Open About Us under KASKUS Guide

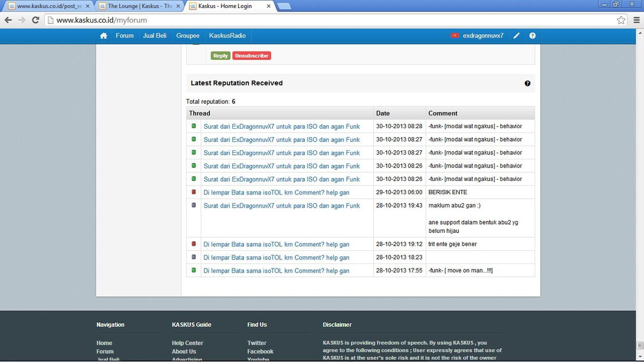tap(184, 351)
